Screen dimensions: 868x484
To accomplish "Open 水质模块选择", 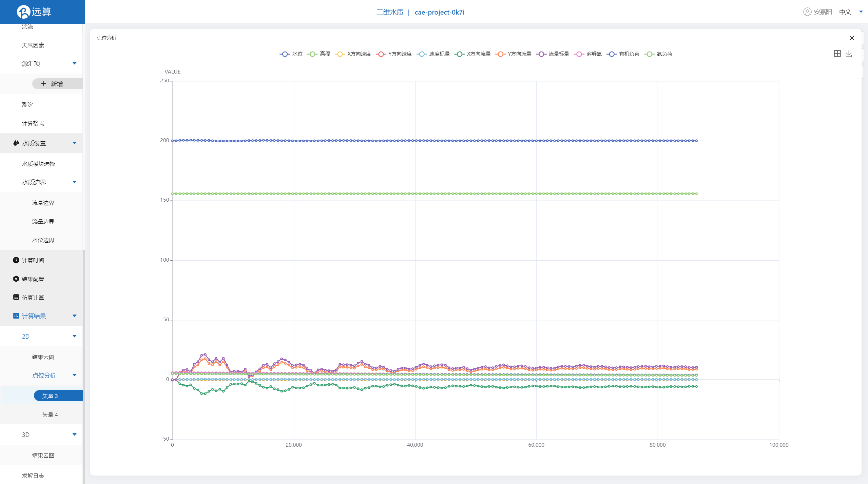I will pos(38,164).
